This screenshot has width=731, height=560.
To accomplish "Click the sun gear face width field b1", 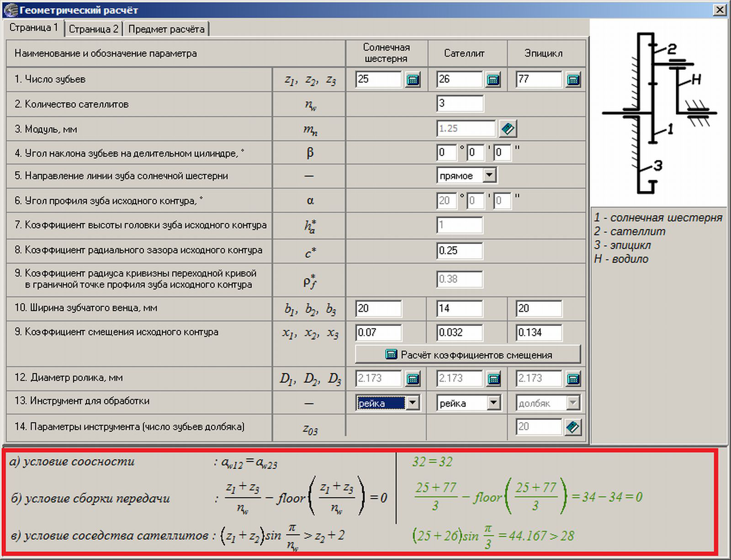I will tap(379, 309).
